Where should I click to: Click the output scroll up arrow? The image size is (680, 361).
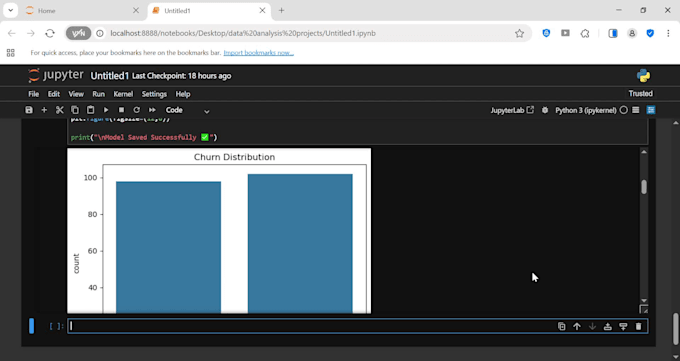(644, 152)
